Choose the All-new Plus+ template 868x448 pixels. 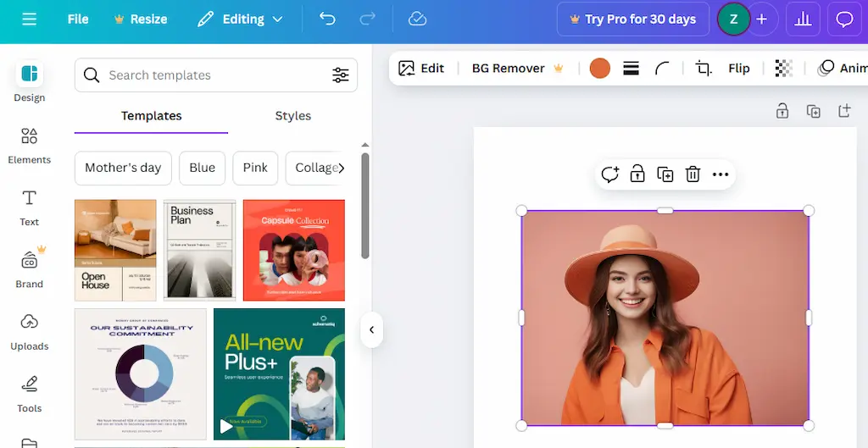click(x=279, y=374)
